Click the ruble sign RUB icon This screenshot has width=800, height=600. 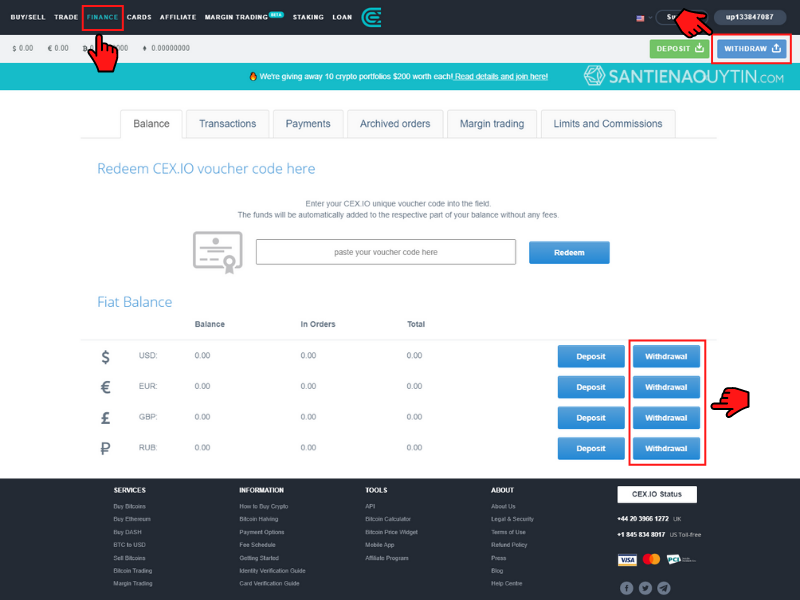[x=106, y=448]
